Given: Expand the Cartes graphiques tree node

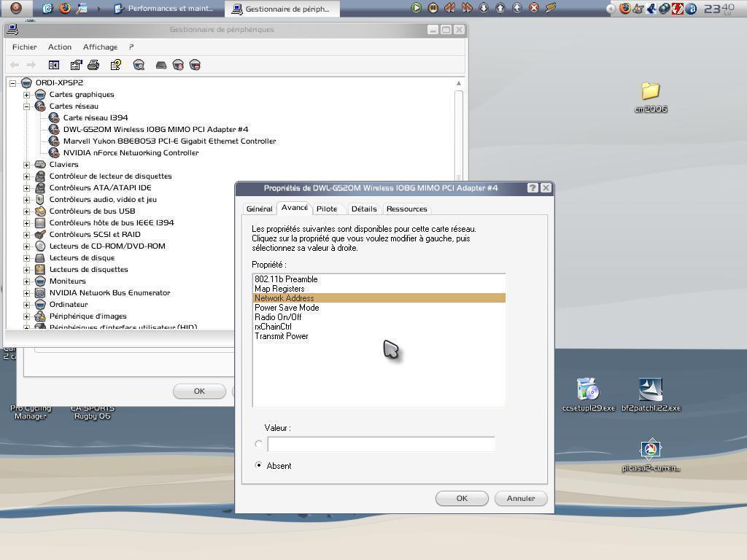Looking at the screenshot, I should point(27,94).
